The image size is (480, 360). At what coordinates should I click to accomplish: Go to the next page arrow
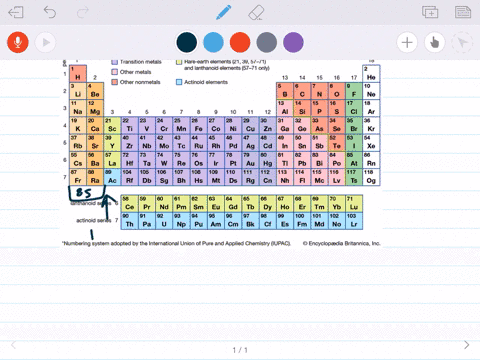pyautogui.click(x=467, y=345)
